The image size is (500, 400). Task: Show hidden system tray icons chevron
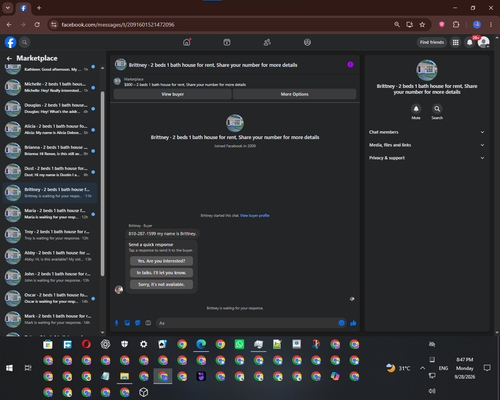click(x=422, y=368)
